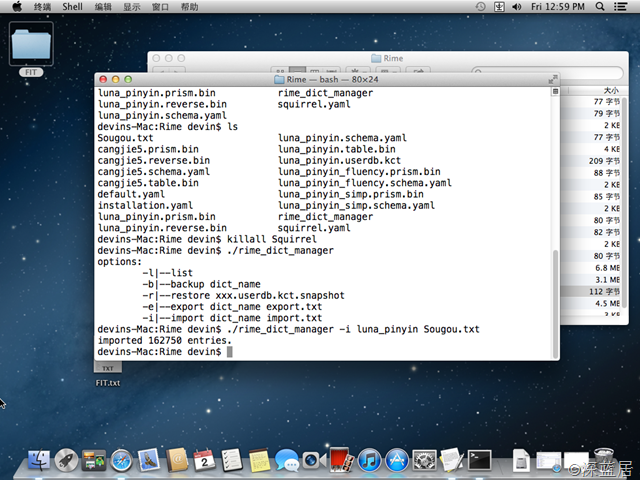This screenshot has width=640, height=480.
Task: Open System Preferences from the dock
Action: pos(424,461)
